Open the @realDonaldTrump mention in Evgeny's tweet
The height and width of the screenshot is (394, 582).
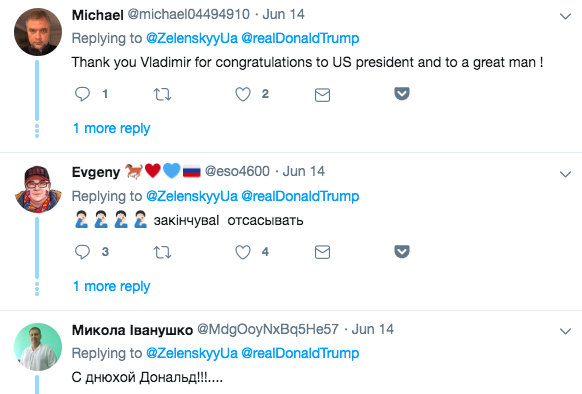300,196
